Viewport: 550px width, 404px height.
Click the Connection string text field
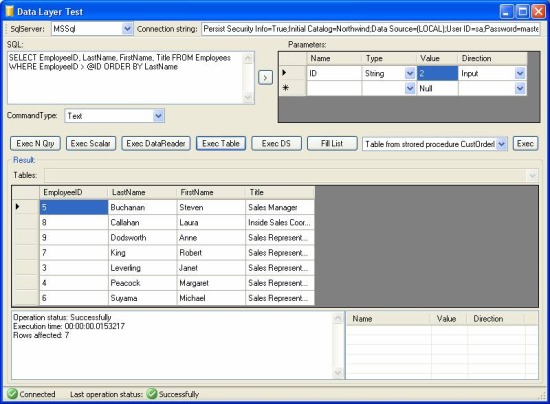coord(370,29)
